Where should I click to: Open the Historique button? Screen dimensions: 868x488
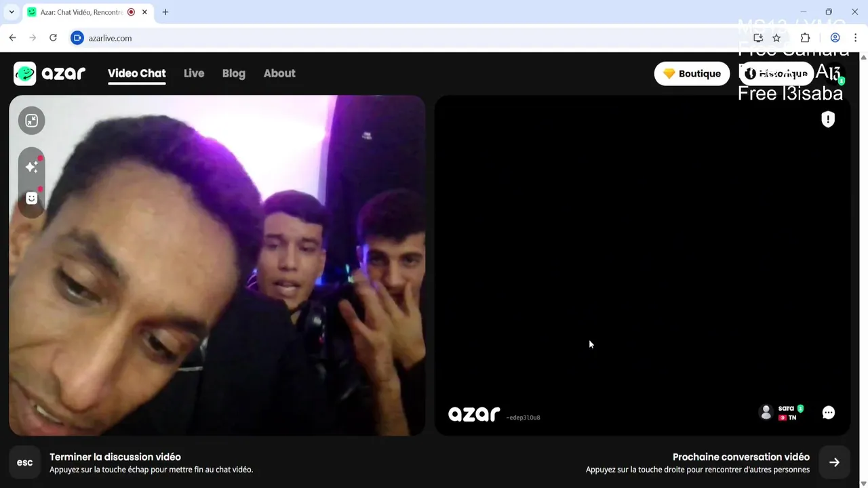pyautogui.click(x=776, y=73)
